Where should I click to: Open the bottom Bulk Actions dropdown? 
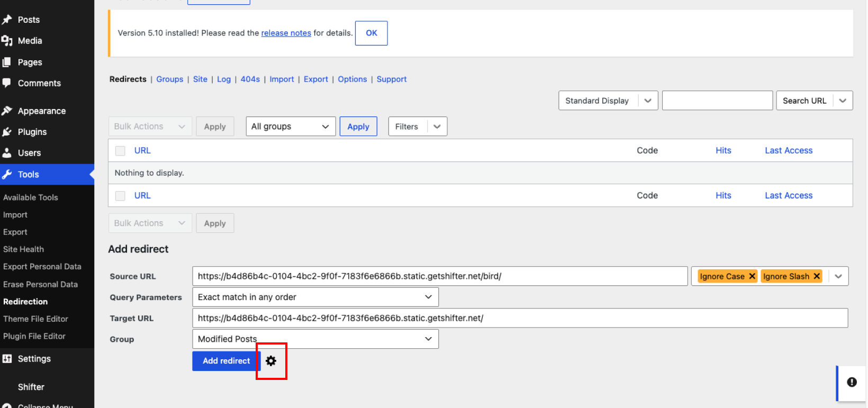click(150, 223)
